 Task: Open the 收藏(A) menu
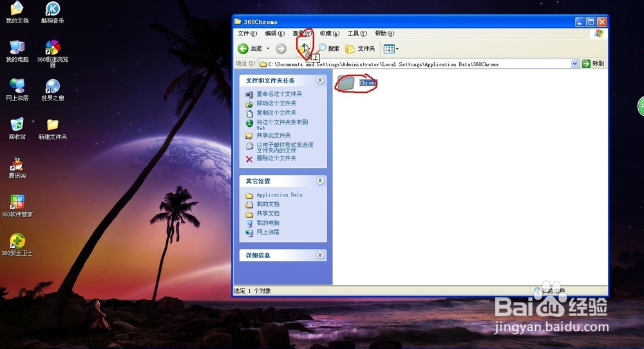tap(329, 33)
